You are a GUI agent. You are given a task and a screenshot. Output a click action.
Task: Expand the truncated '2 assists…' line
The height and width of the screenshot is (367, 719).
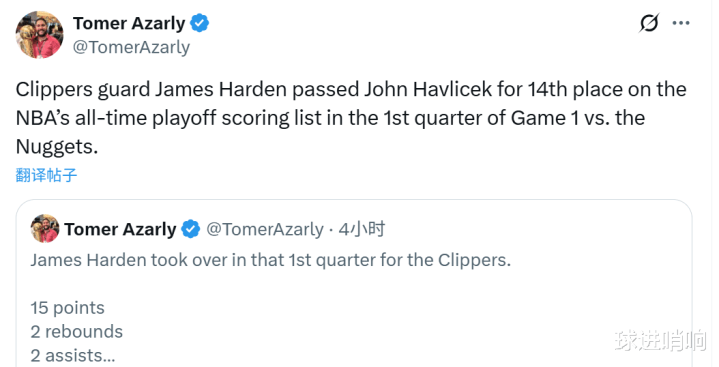[73, 356]
